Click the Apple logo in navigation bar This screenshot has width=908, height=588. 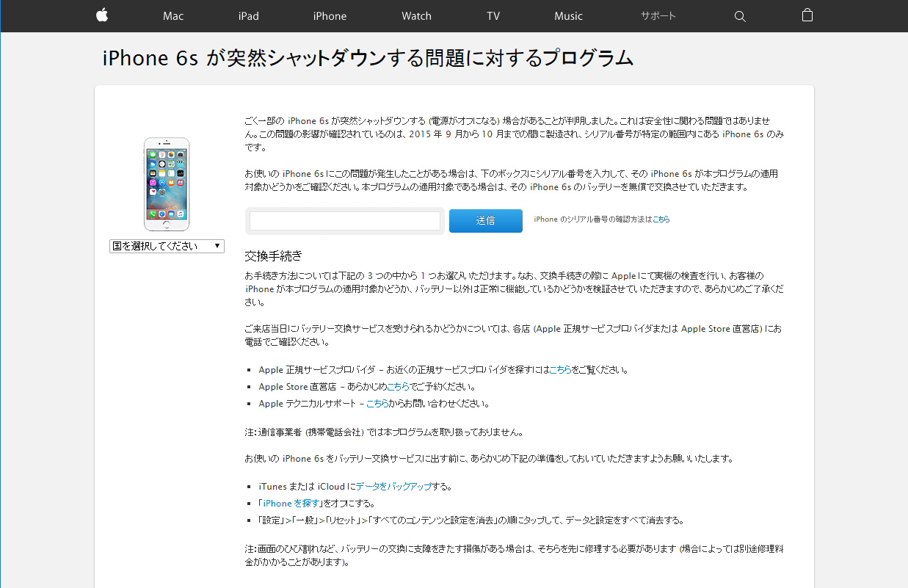[x=102, y=15]
